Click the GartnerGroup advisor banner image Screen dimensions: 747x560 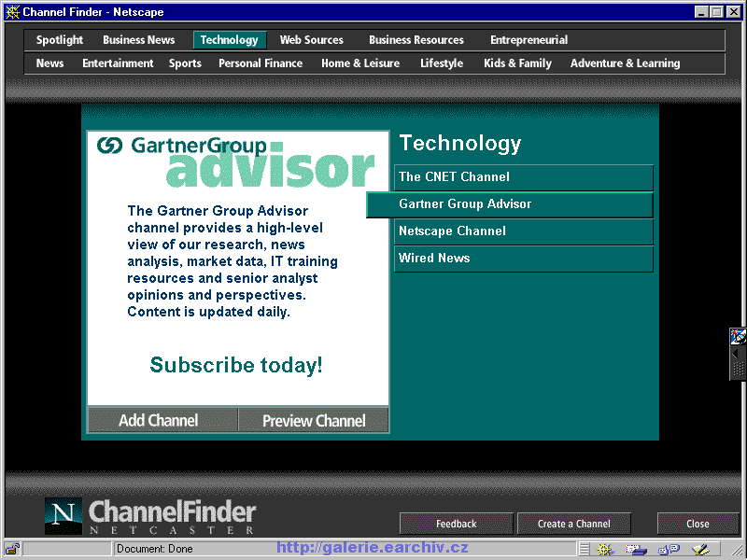click(236, 161)
